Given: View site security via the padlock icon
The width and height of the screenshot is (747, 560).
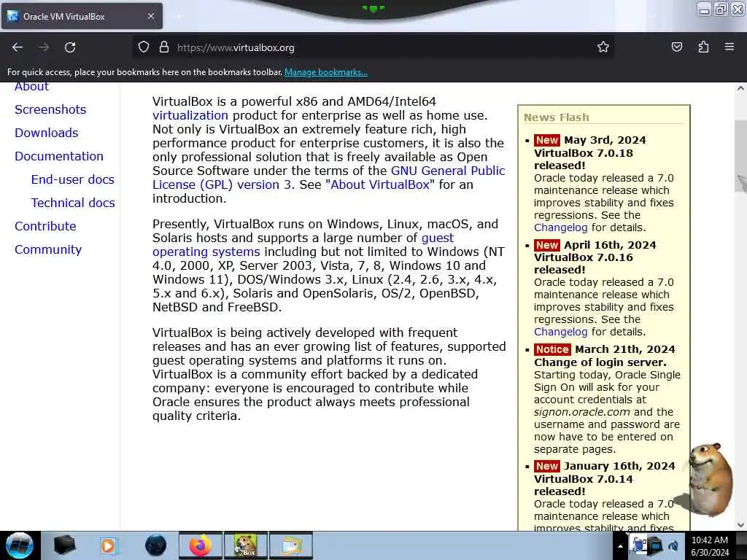Looking at the screenshot, I should tap(164, 47).
